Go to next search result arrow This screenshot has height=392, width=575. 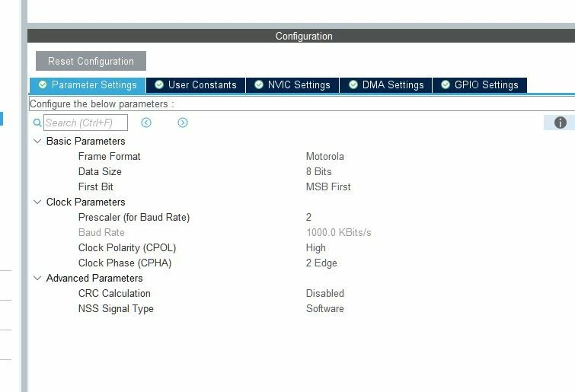pos(183,123)
